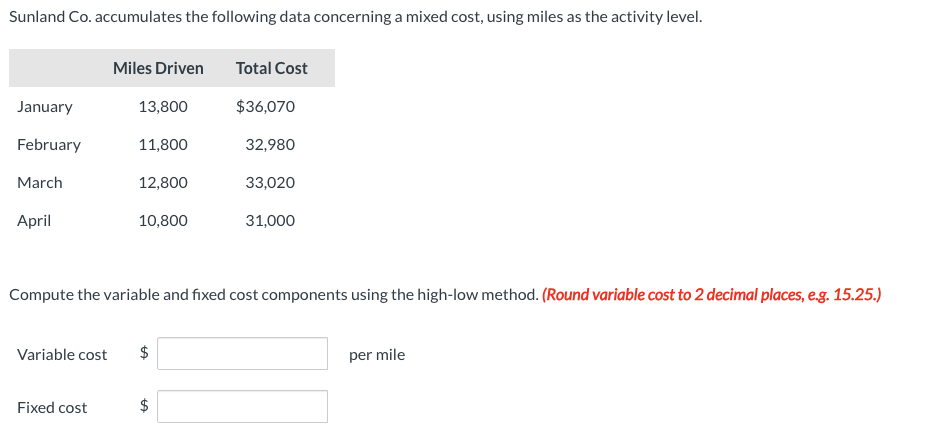Click the January row label

click(45, 107)
